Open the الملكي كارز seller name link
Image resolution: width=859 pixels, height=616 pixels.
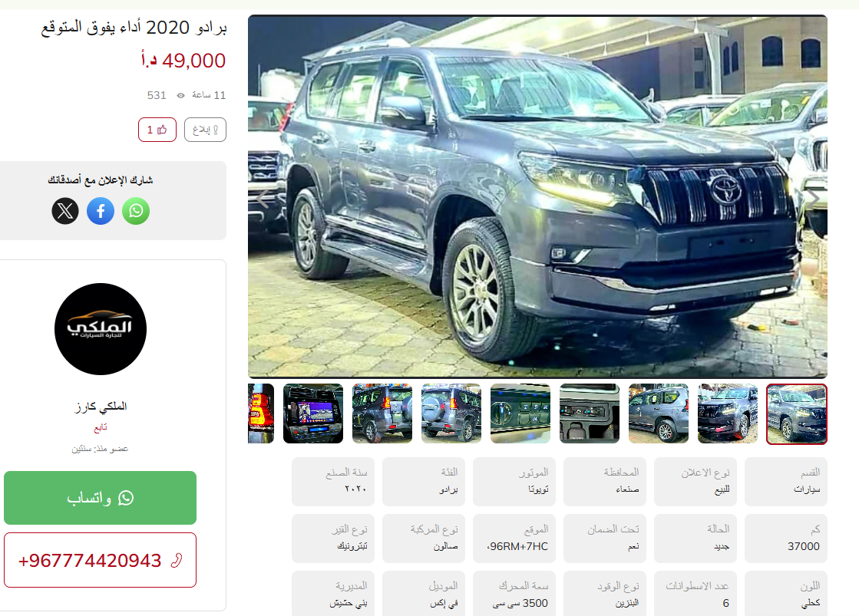(x=101, y=407)
